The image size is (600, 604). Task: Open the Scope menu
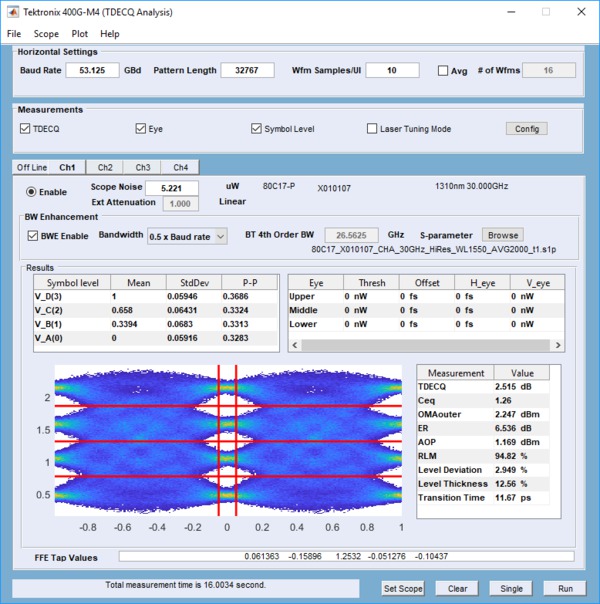pyautogui.click(x=46, y=34)
